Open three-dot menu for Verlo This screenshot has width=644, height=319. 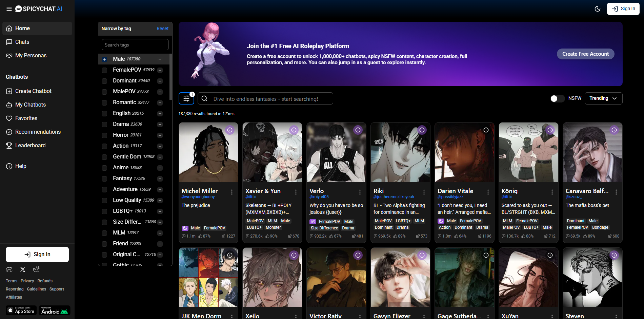tap(360, 192)
